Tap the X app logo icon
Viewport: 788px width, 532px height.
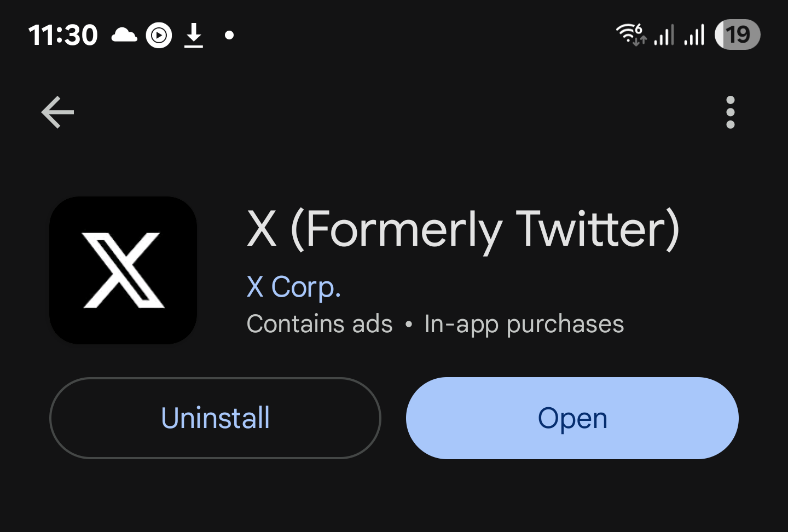click(123, 270)
